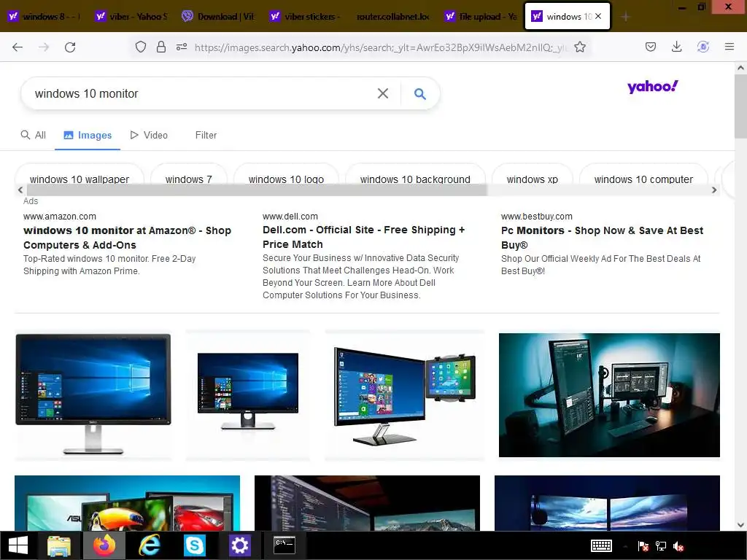Image resolution: width=747 pixels, height=560 pixels.
Task: Open the Windows Start menu
Action: point(18,545)
